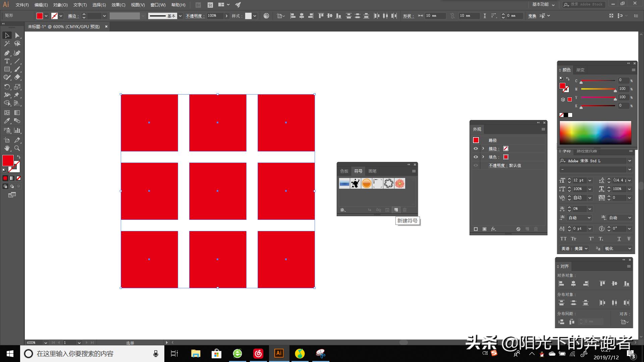644x362 pixels.
Task: Expand the fill attribute row arrow
Action: (x=483, y=157)
